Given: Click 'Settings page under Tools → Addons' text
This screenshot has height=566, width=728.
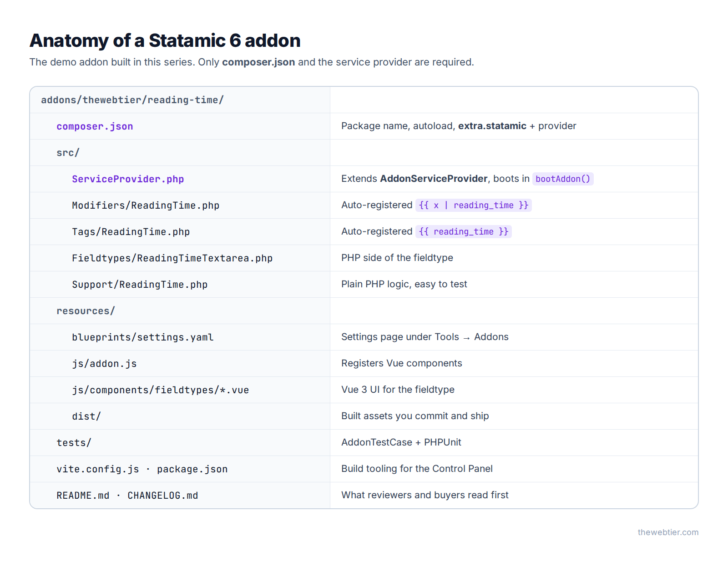Looking at the screenshot, I should [425, 337].
